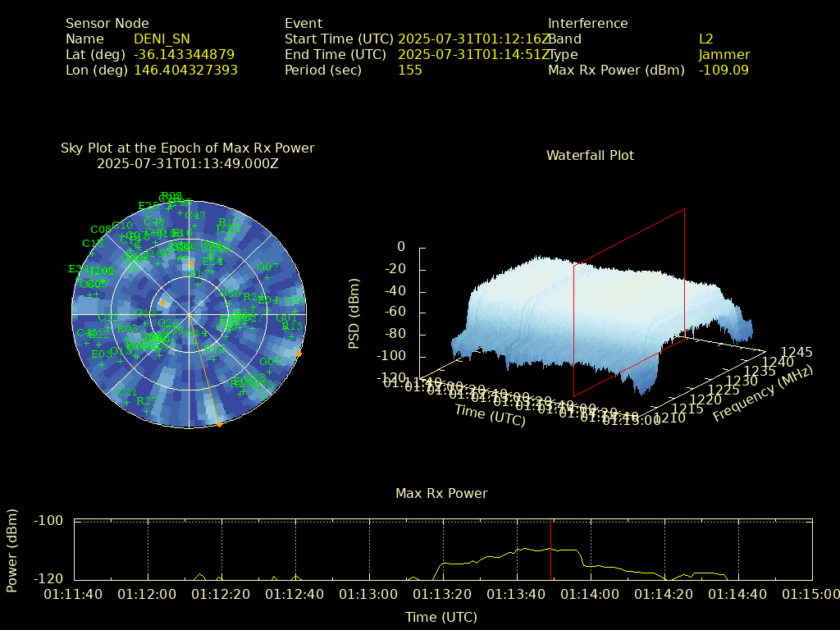Click the 01:13:20 tick on the power time axis
This screenshot has height=630, width=840.
443,594
